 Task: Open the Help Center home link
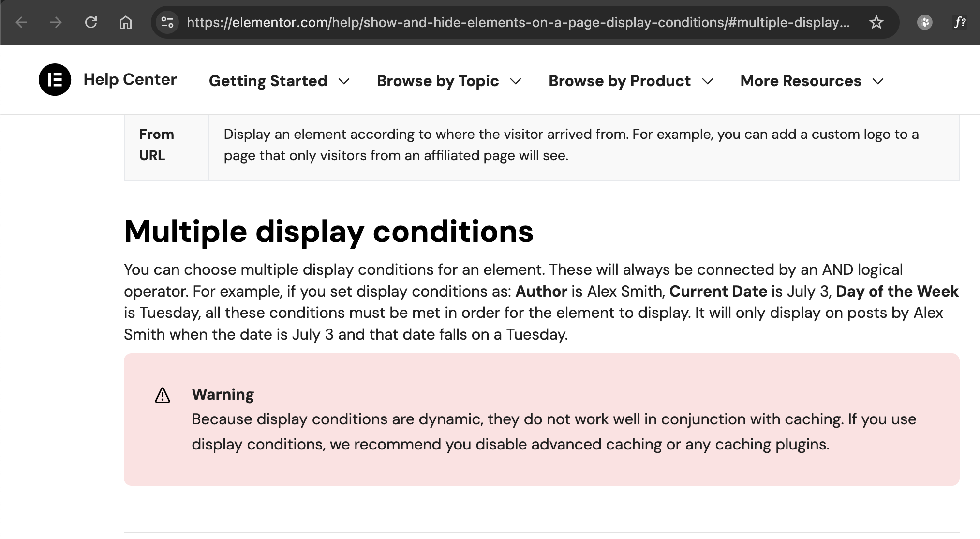[x=130, y=79]
